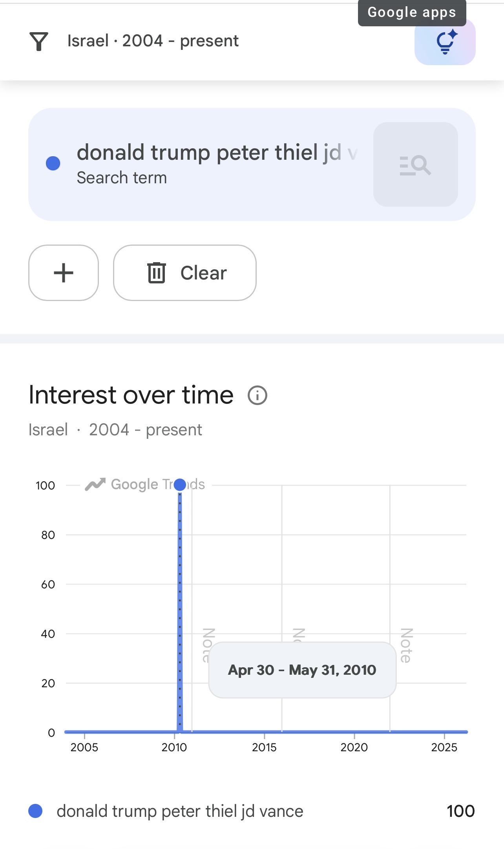Click the 2015 x-axis label
This screenshot has width=504, height=849.
[264, 747]
